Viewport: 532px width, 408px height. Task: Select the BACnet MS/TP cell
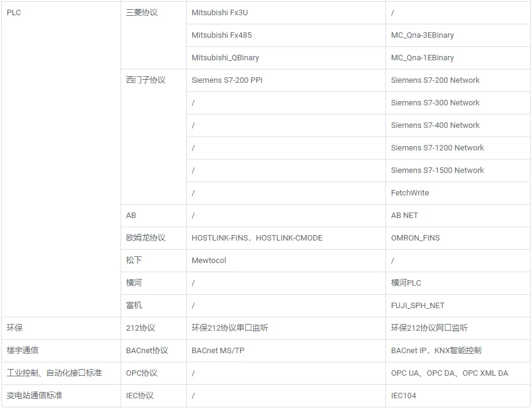pyautogui.click(x=286, y=351)
